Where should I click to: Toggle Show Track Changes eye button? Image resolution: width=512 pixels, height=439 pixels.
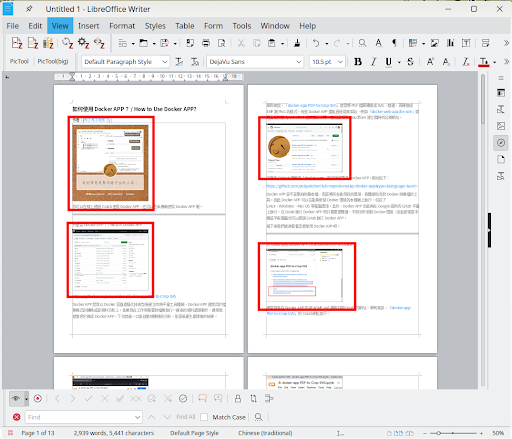click(15, 398)
